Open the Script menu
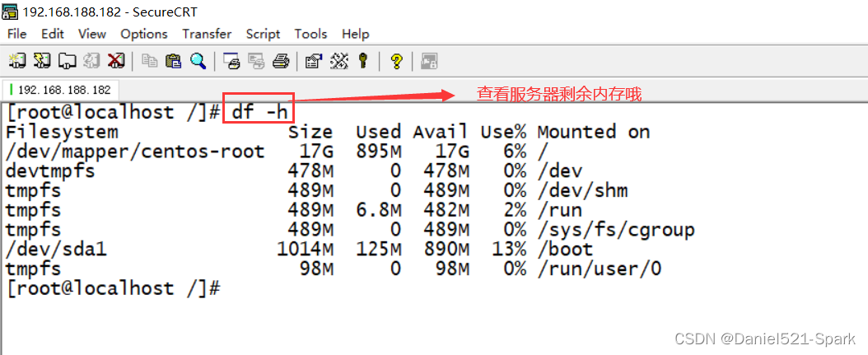Screen dimensions: 868x355 click(x=263, y=34)
